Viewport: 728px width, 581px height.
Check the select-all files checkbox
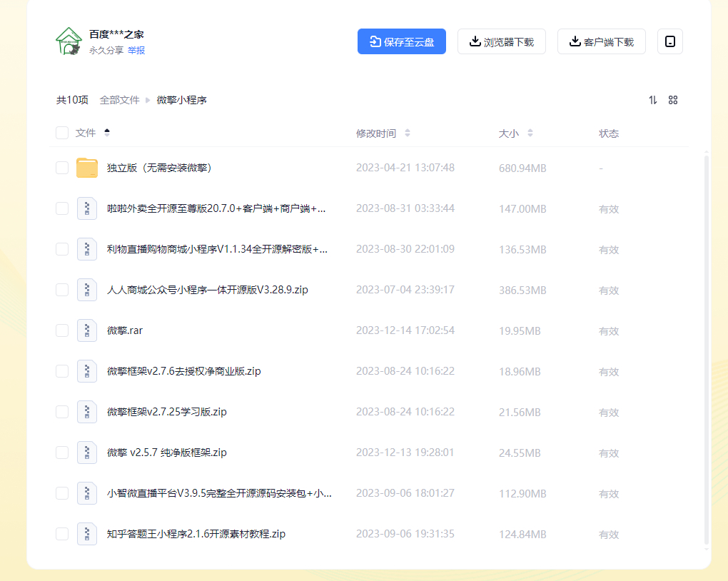[x=62, y=133]
